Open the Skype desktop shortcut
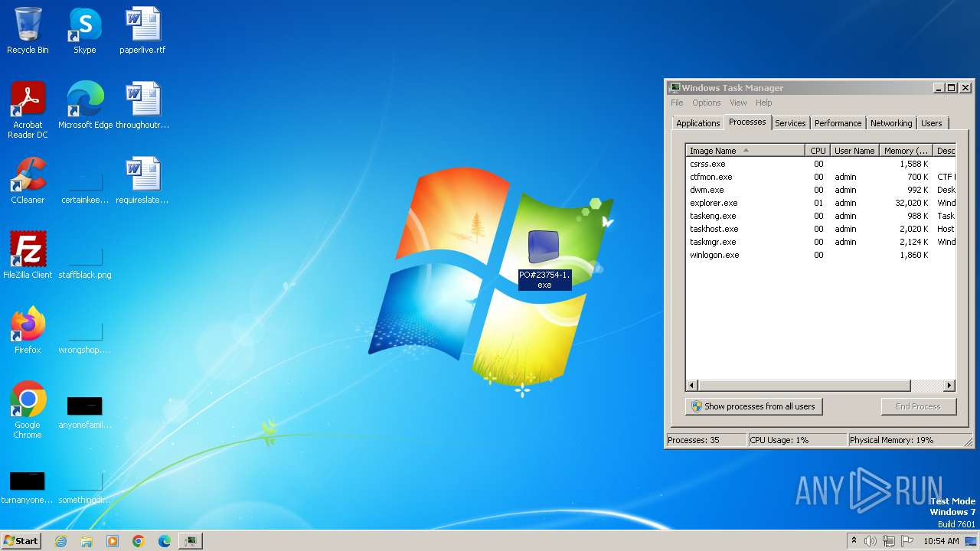 tap(85, 31)
